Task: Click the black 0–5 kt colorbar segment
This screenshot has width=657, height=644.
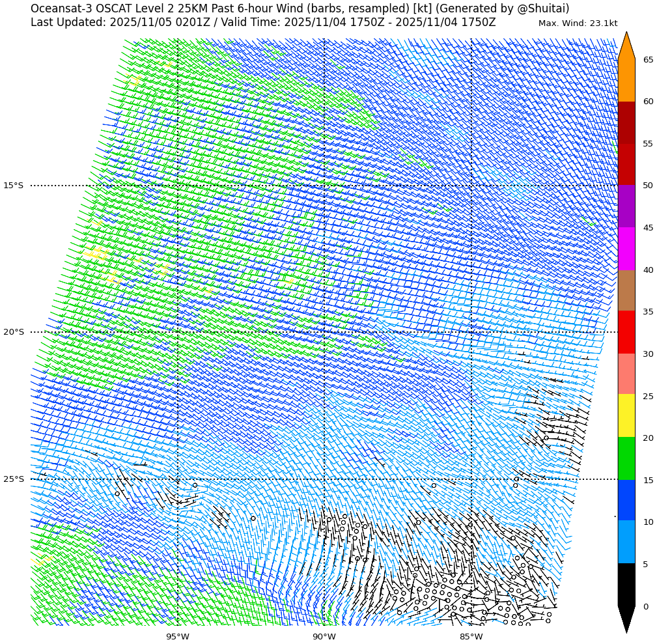Action: click(626, 584)
